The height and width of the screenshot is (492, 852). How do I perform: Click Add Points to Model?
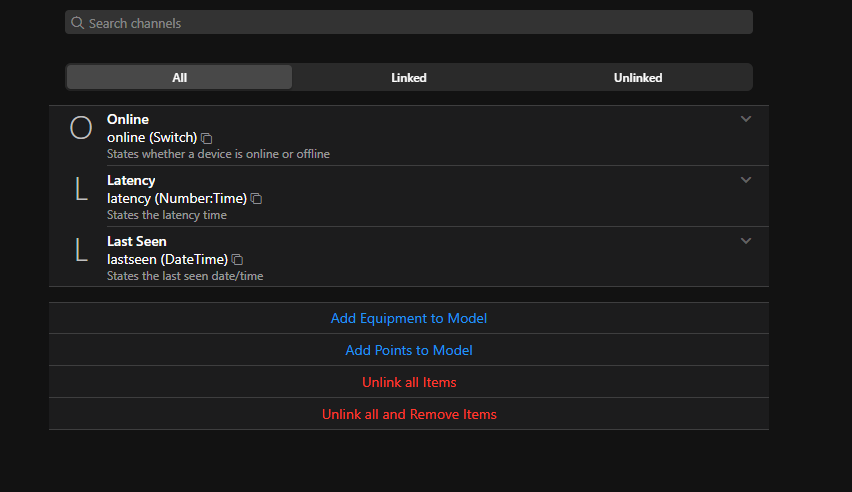click(x=409, y=350)
